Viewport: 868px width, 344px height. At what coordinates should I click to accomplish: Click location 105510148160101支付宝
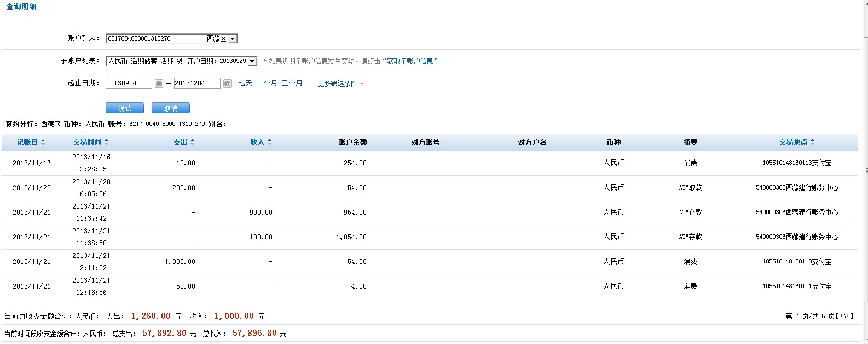point(797,286)
